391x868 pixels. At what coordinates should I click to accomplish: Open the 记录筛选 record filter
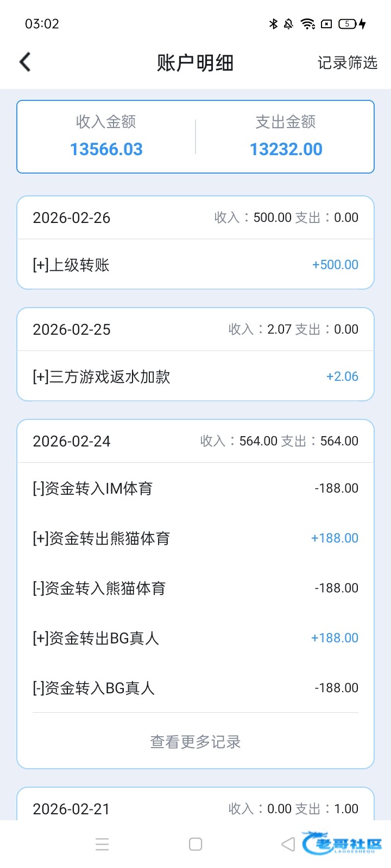(x=347, y=63)
